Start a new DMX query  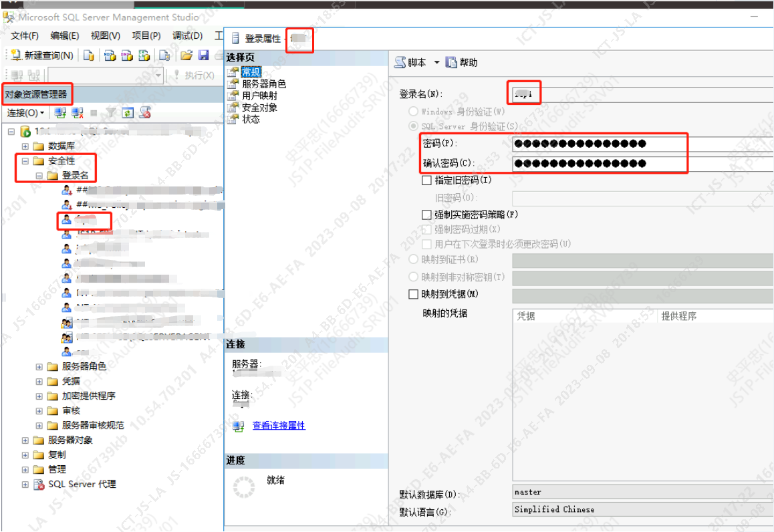pyautogui.click(x=127, y=55)
